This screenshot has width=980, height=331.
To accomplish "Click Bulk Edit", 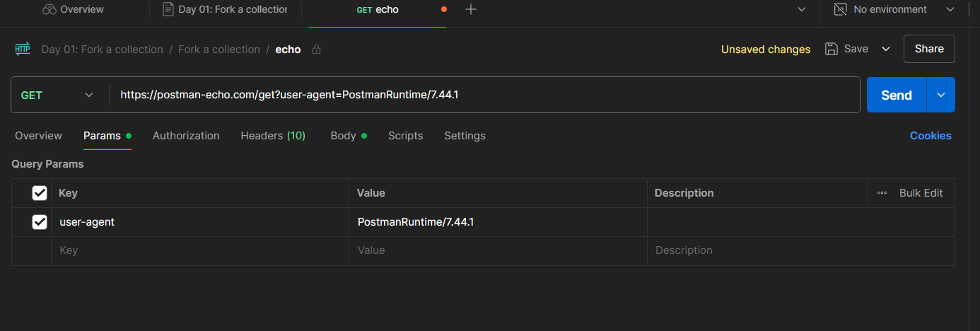I will click(x=921, y=193).
